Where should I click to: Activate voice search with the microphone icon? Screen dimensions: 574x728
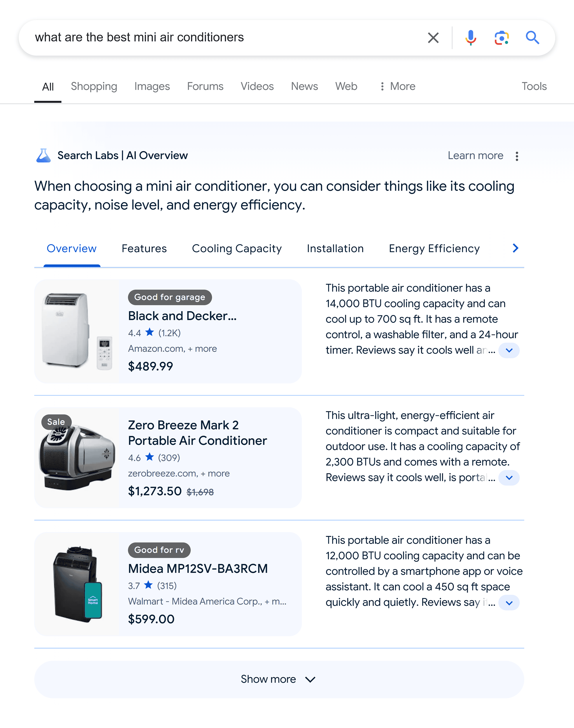[x=471, y=37]
